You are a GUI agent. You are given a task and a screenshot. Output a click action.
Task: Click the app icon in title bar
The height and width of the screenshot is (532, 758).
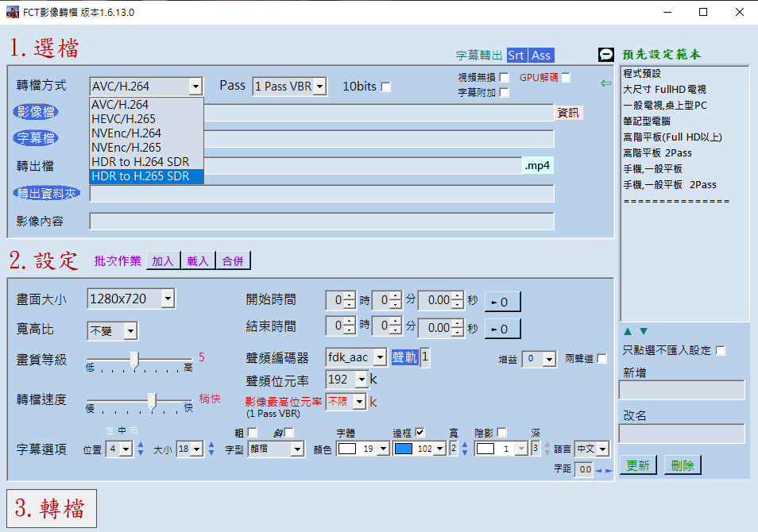[13, 12]
